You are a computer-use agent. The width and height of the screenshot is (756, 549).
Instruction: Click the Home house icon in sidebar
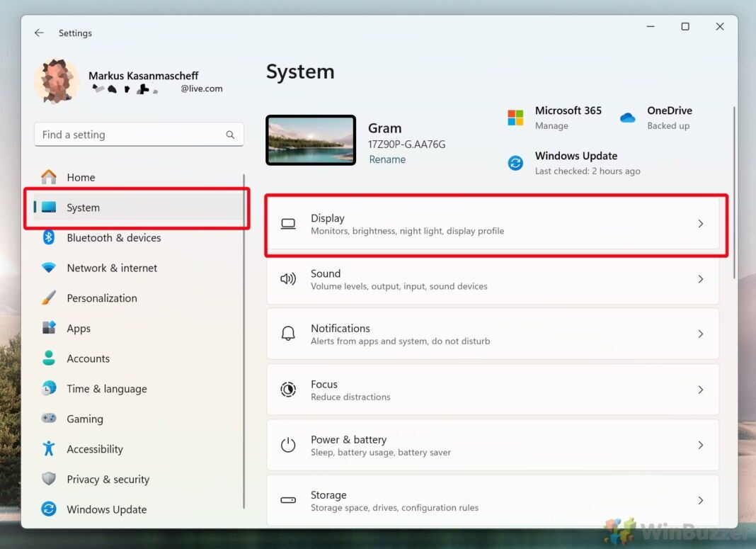point(49,177)
